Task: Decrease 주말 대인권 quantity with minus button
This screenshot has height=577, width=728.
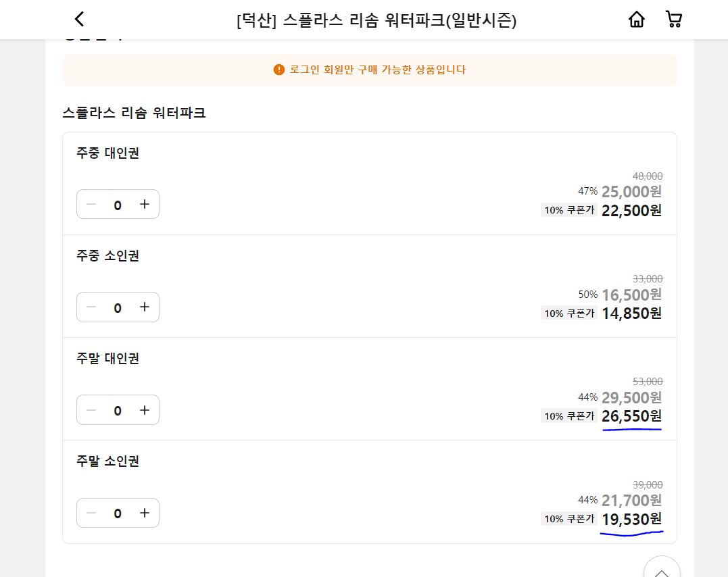Action: coord(91,409)
